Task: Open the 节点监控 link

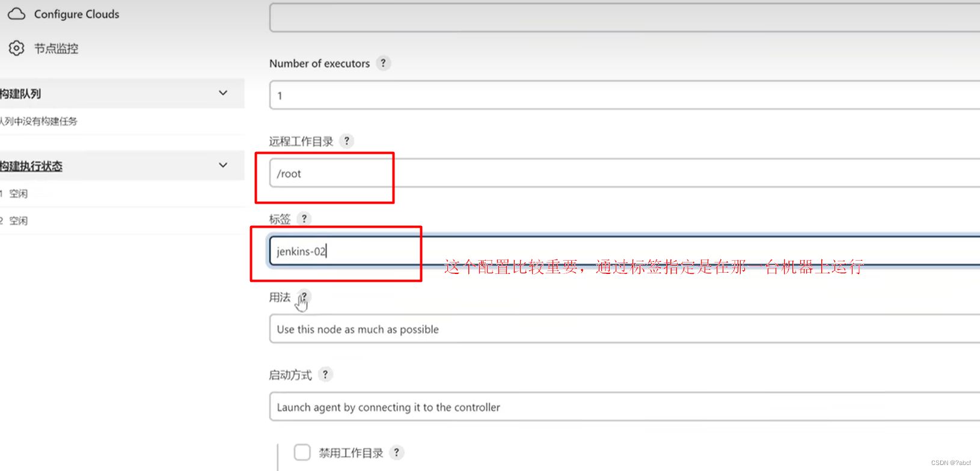Action: pyautogui.click(x=56, y=49)
